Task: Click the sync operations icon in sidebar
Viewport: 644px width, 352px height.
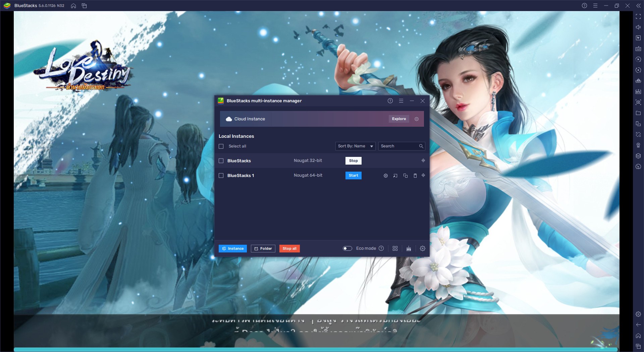Action: 638,70
